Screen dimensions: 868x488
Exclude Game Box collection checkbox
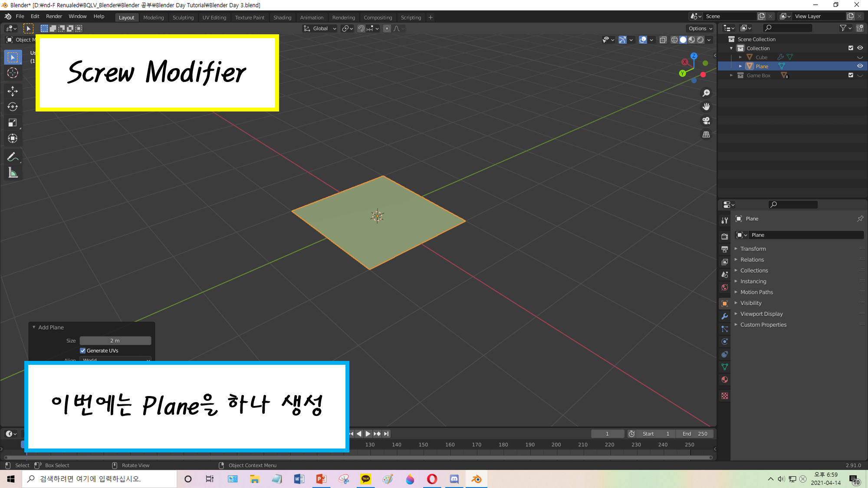(x=851, y=75)
